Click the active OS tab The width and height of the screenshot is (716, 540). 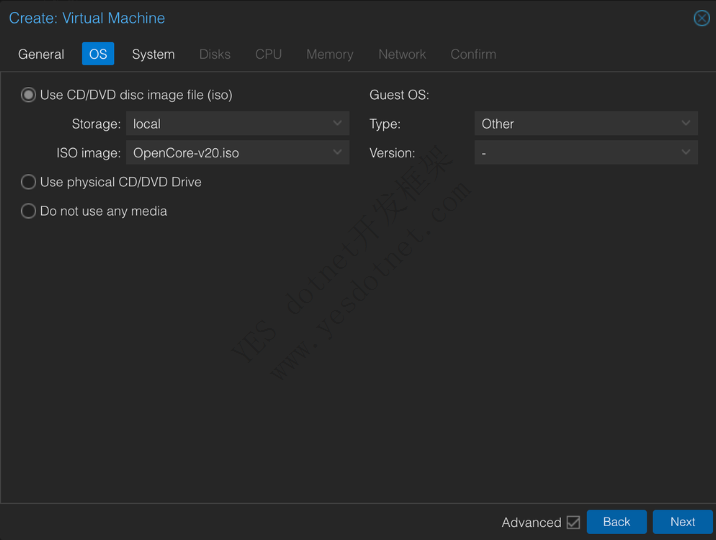98,54
